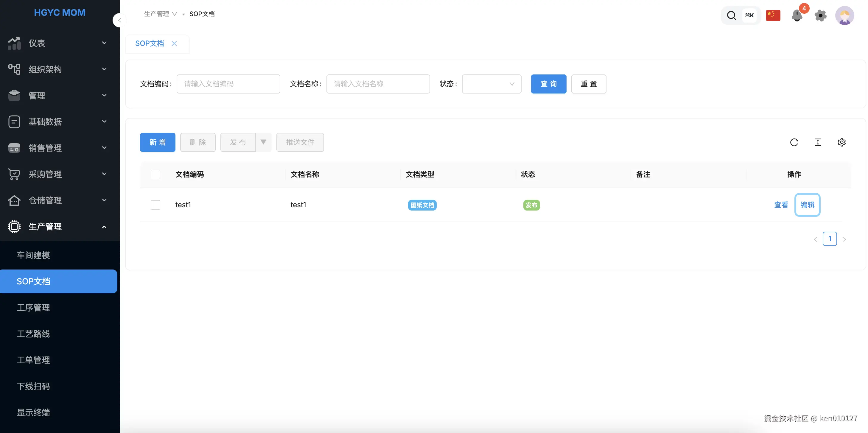Collapse the sidebar with arrow button
Viewport: 868px width, 433px height.
[x=119, y=20]
